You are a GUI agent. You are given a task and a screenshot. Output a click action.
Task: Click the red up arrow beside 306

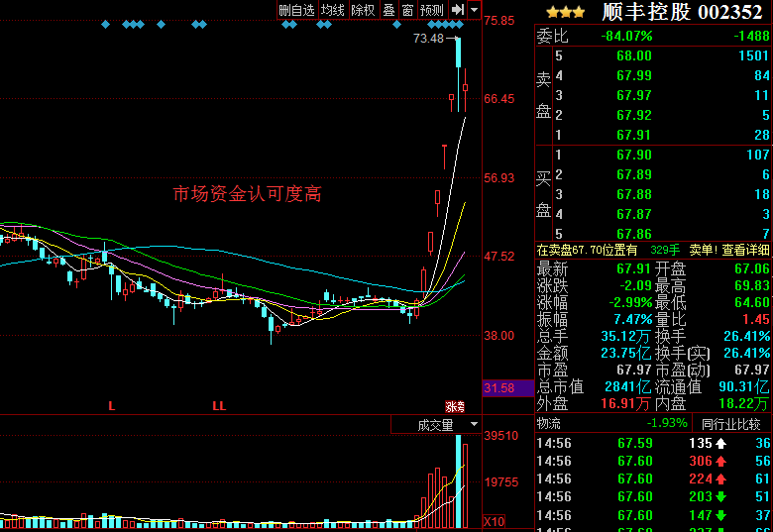coord(720,461)
